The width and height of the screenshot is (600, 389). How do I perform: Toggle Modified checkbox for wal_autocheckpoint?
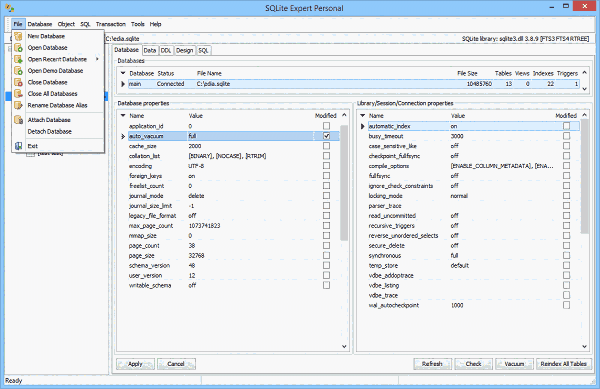point(566,305)
